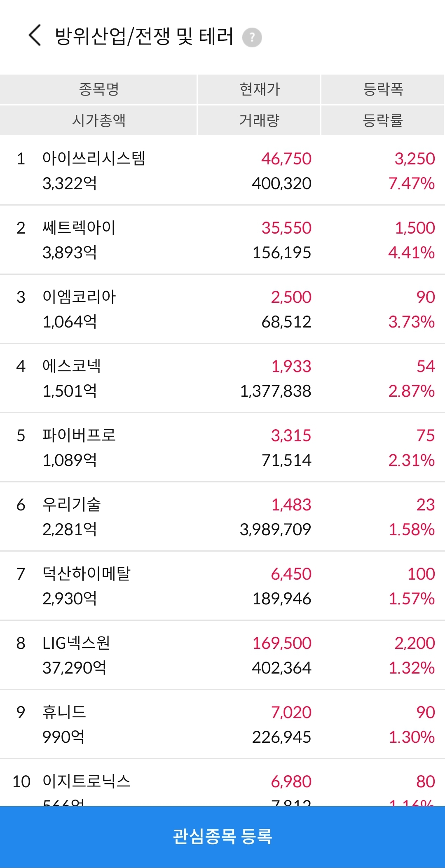Open 파이버프로 stock row

coord(222,447)
